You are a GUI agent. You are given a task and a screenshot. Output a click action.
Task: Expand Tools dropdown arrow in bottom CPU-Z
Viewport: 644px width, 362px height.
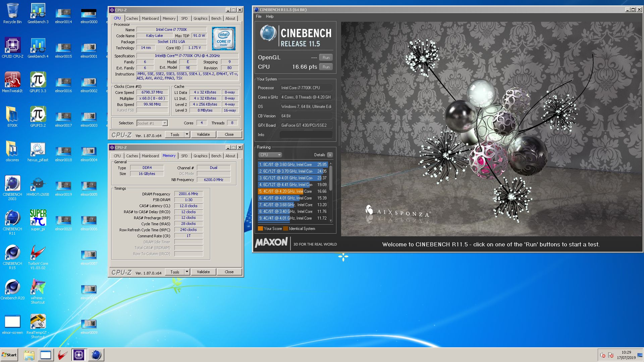[187, 272]
